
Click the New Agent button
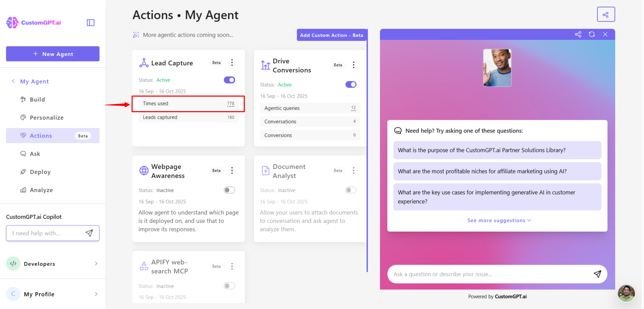[53, 54]
